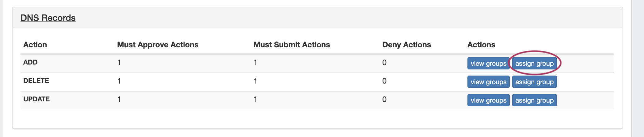Click the Must Approve value in UPDATE row
Screen dimensions: 644x137
point(119,100)
